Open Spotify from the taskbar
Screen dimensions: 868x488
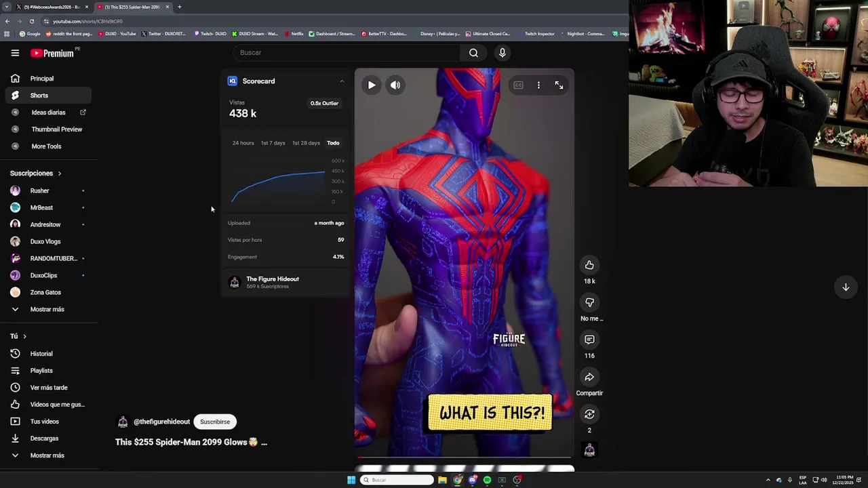[487, 480]
